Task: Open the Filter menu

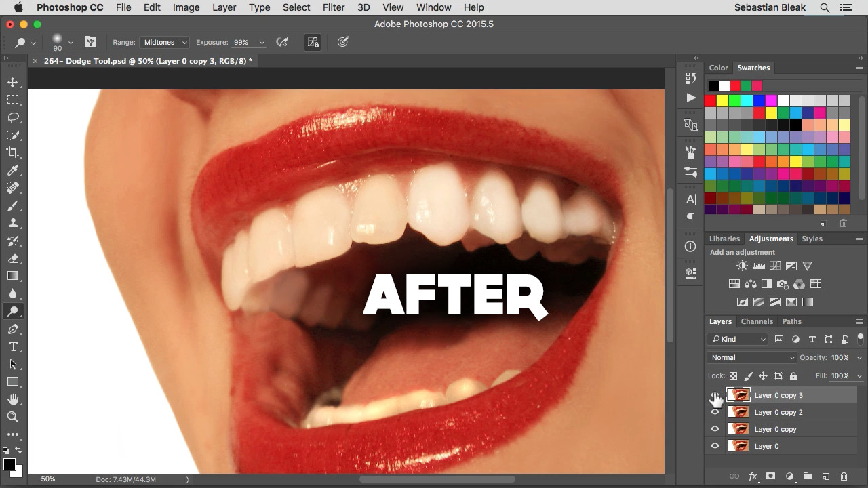Action: click(x=333, y=7)
